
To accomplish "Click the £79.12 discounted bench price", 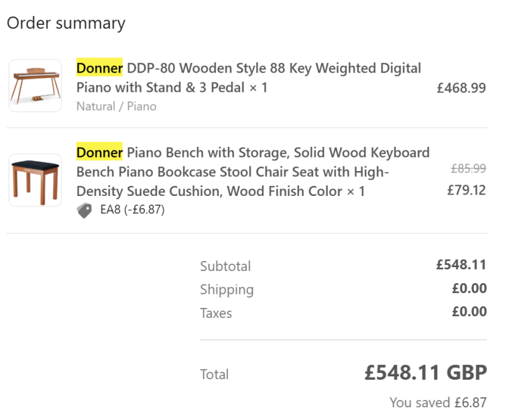I will tap(466, 190).
